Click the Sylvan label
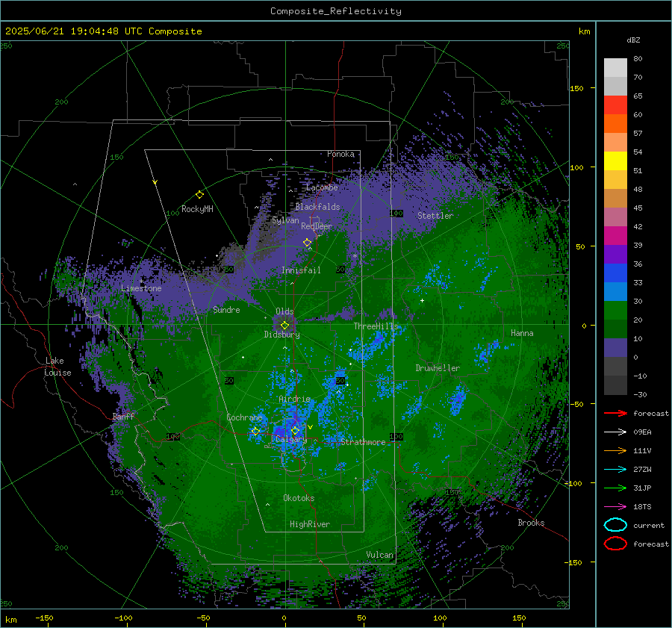The image size is (672, 628). click(x=285, y=220)
